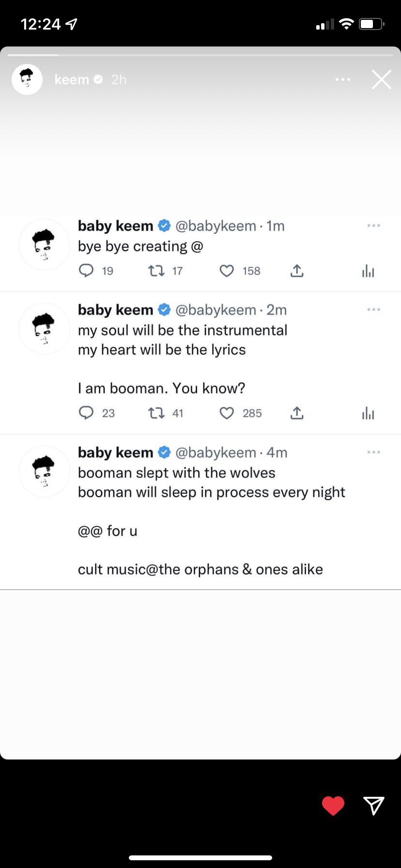Share the "I am booman" tweet
This screenshot has width=401, height=868.
(297, 413)
